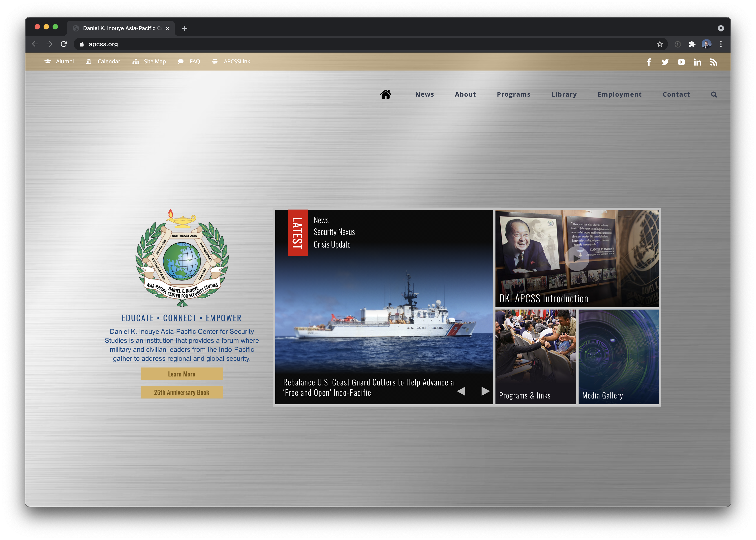Go forward to the next page

pos(50,44)
